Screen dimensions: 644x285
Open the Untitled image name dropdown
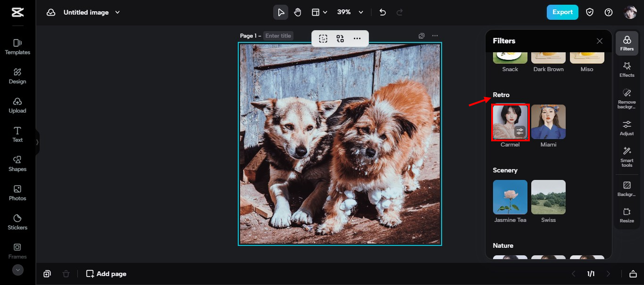tap(92, 13)
